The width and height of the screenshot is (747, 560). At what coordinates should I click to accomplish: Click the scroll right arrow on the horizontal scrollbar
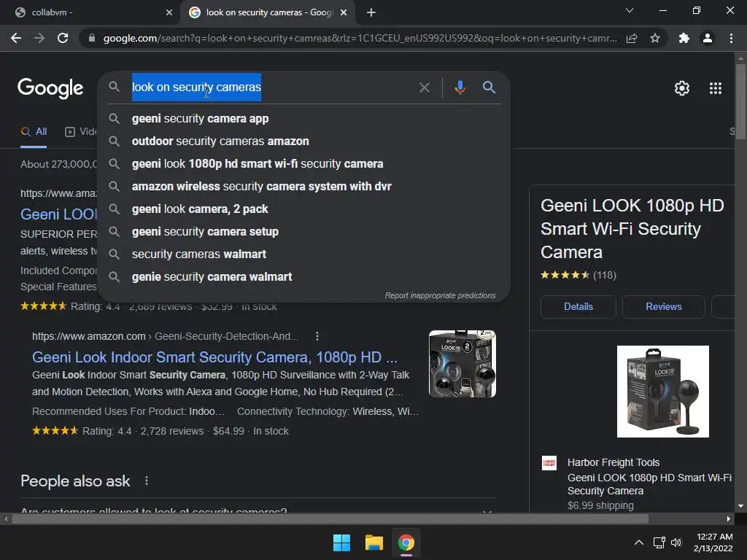tap(728, 518)
